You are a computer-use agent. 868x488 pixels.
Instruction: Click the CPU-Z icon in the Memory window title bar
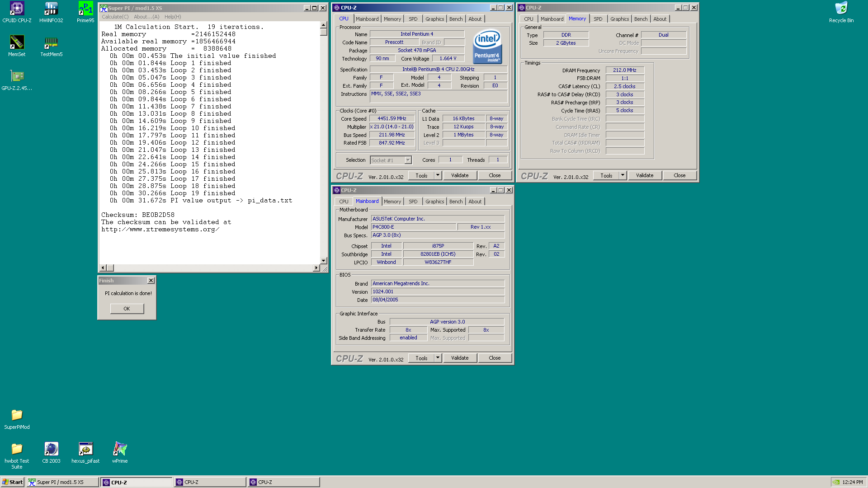[x=522, y=8]
